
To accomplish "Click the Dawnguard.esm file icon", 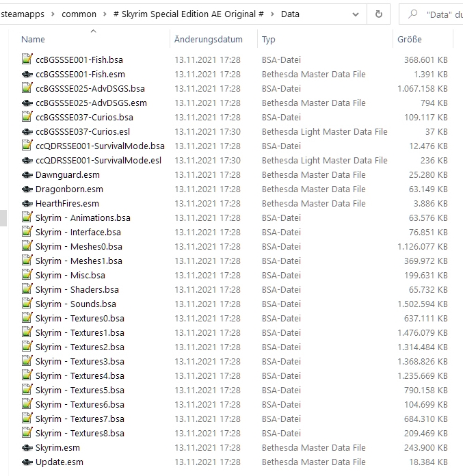I will [27, 174].
